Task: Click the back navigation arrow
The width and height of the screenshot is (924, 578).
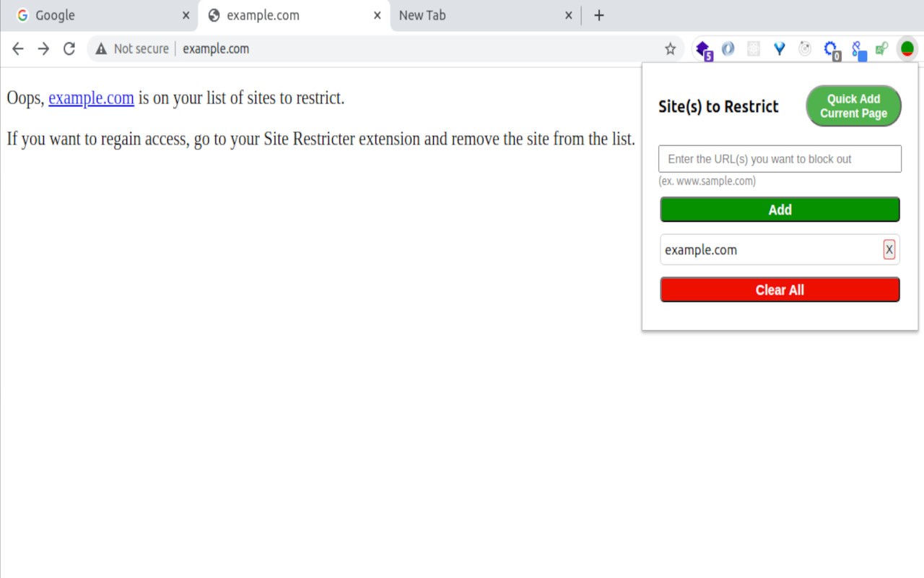Action: [17, 48]
